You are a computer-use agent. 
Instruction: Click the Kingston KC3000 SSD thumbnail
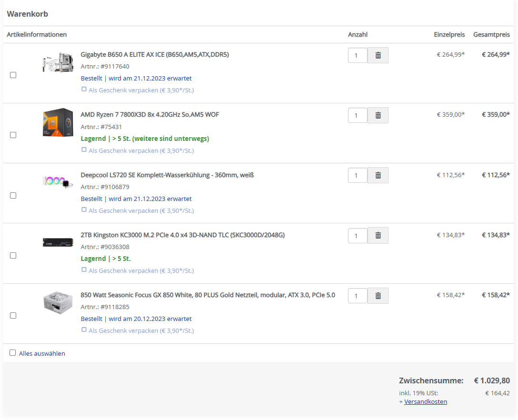58,242
